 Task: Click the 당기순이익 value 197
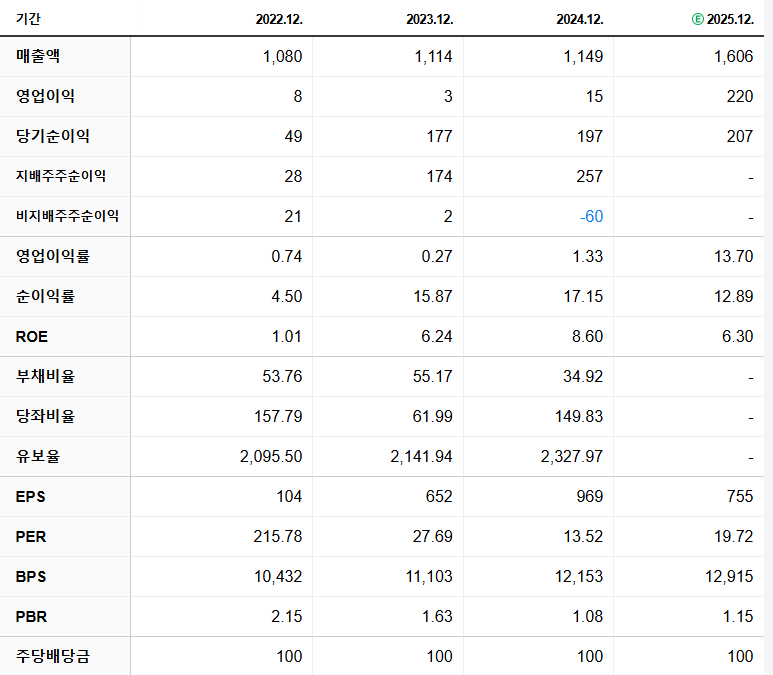point(590,136)
